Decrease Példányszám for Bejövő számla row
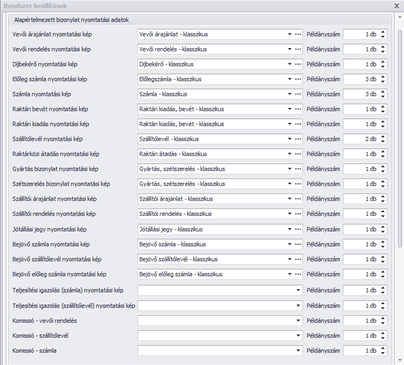Screen dimensions: 404x365 [383, 246]
